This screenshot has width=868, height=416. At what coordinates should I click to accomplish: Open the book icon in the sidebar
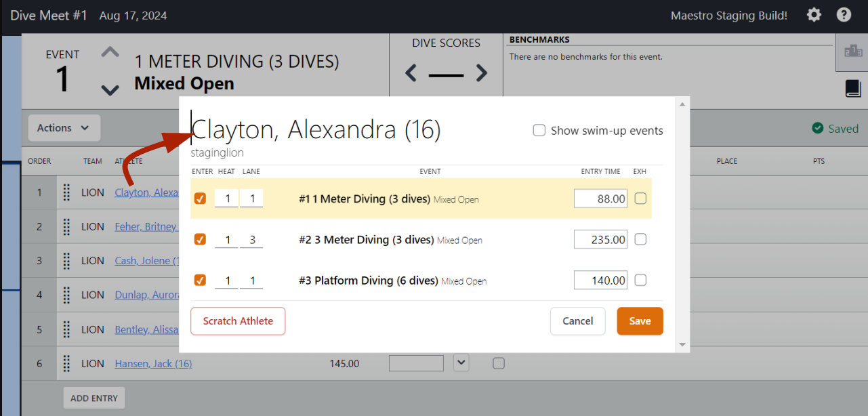pos(852,88)
